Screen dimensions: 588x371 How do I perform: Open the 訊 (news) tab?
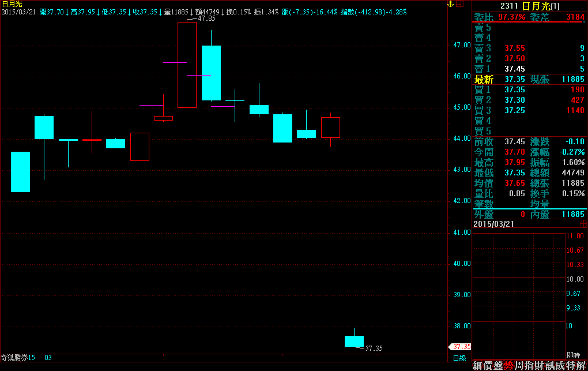tap(549, 365)
